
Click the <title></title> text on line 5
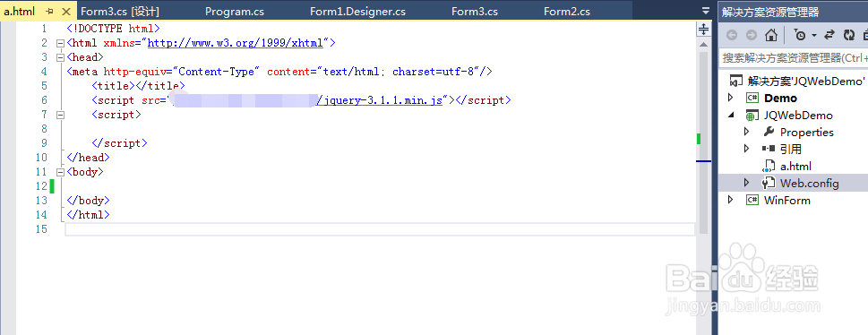click(138, 86)
